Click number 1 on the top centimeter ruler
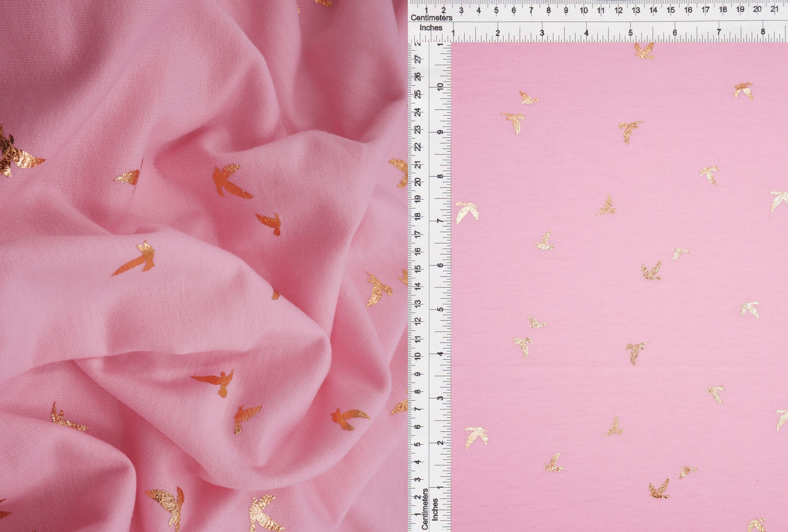This screenshot has width=788, height=532. 426,10
